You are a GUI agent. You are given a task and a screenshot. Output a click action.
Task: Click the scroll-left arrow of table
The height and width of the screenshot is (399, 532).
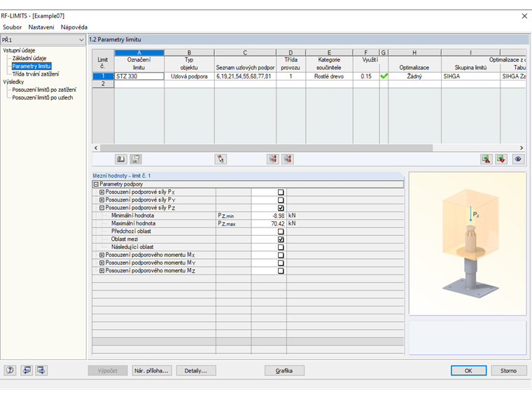pyautogui.click(x=96, y=148)
